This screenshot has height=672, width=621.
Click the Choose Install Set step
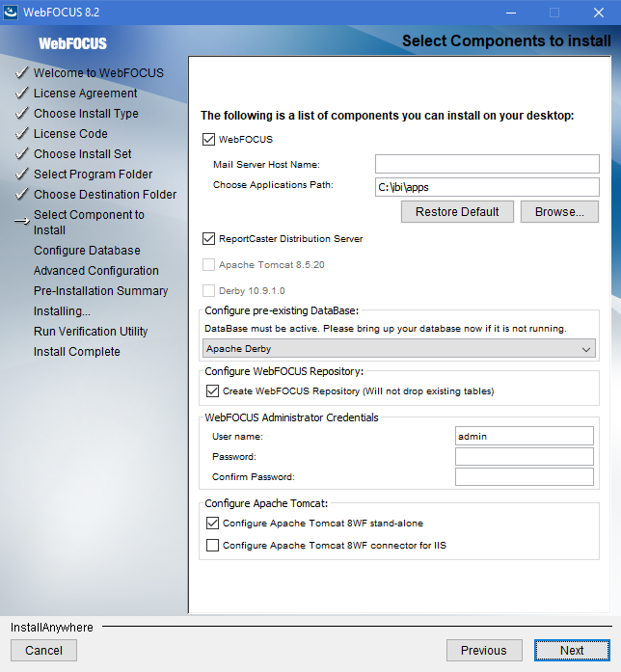click(83, 154)
